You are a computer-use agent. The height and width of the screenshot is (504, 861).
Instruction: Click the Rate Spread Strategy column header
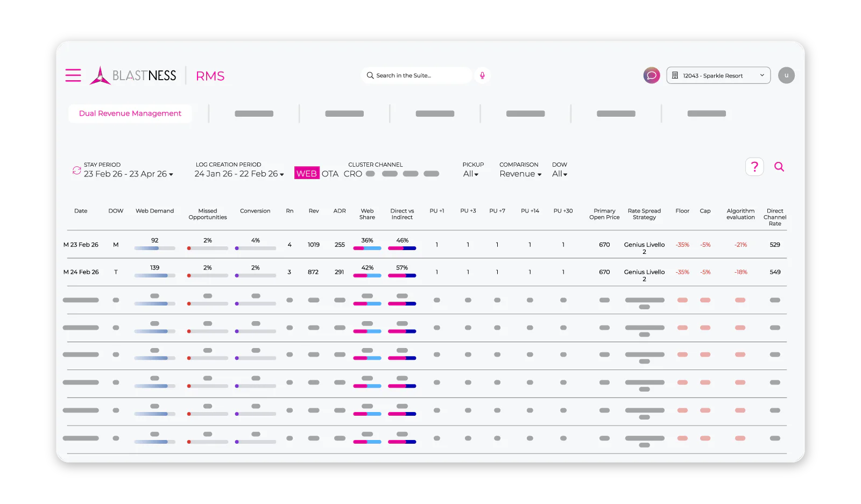point(644,214)
